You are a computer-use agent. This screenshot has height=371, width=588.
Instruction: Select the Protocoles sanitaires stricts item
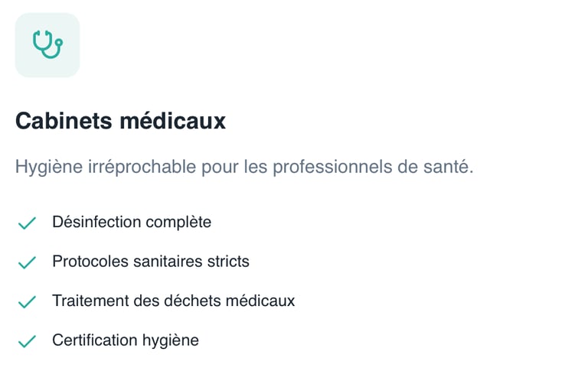[x=151, y=262]
